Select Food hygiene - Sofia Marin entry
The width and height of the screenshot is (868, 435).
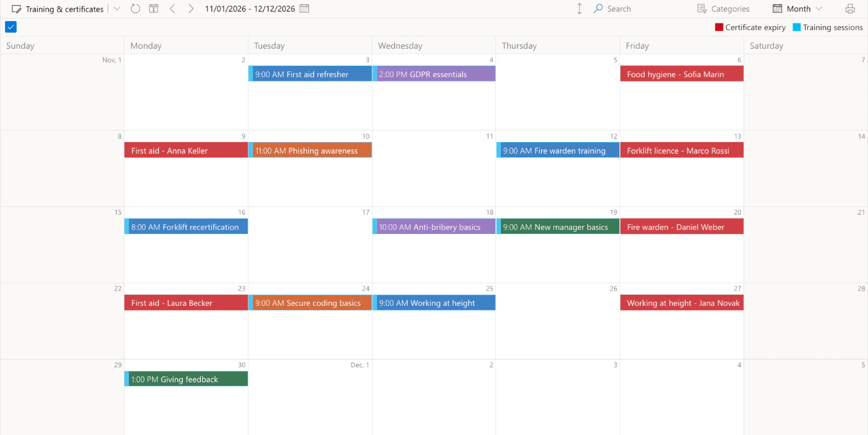[x=681, y=74]
